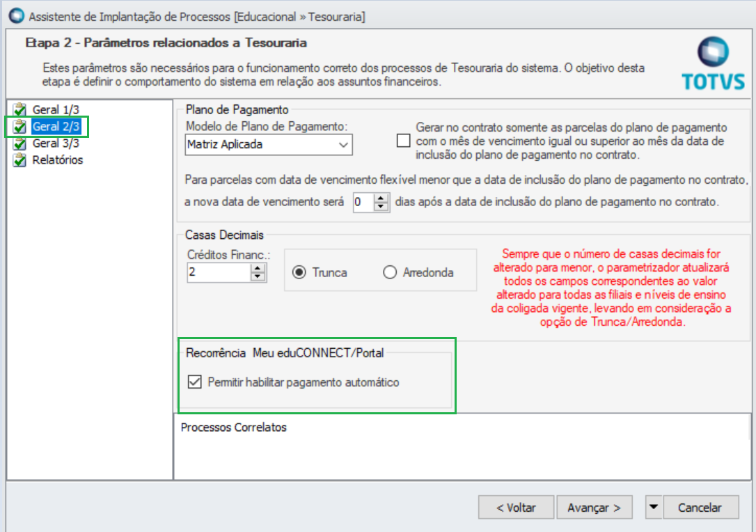Screen dimensions: 756x532
Task: Click the checklist icon beside Geral 3/3
Action: pyautogui.click(x=19, y=143)
